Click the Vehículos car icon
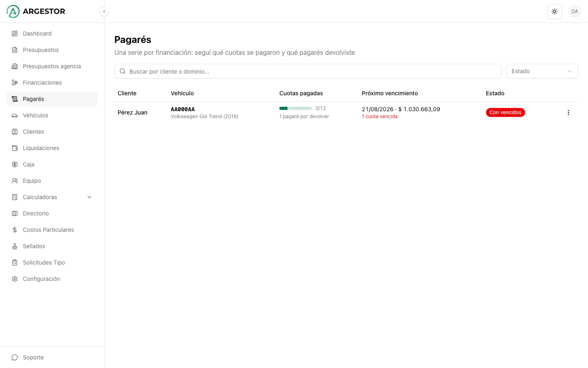Screen dimensions: 588x368 click(x=15, y=115)
